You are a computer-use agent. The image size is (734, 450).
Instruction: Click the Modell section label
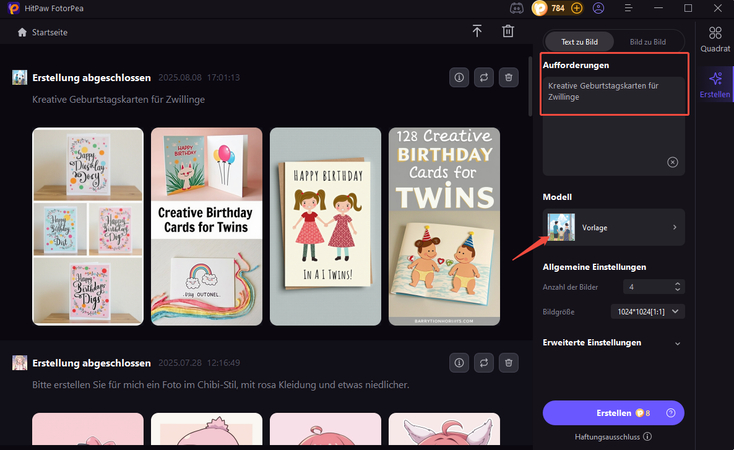(557, 197)
